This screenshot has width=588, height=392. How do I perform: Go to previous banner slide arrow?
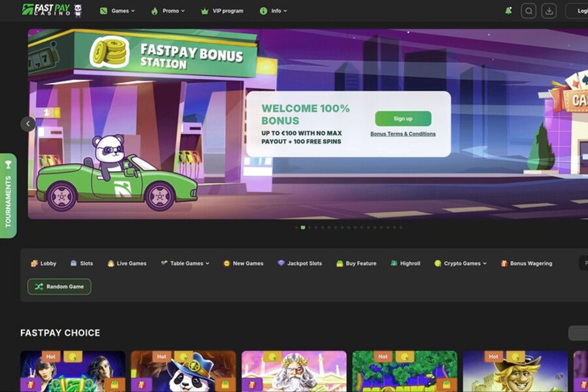click(27, 123)
